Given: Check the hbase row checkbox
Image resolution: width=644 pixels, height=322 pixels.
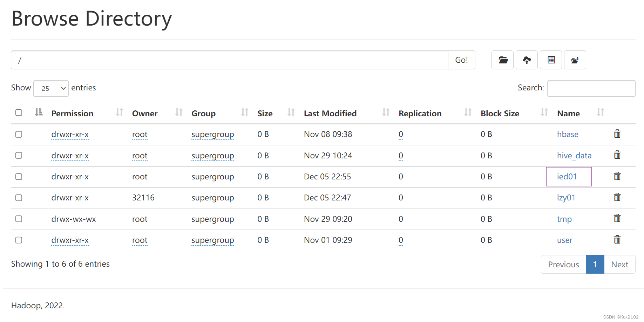Looking at the screenshot, I should click(x=19, y=135).
